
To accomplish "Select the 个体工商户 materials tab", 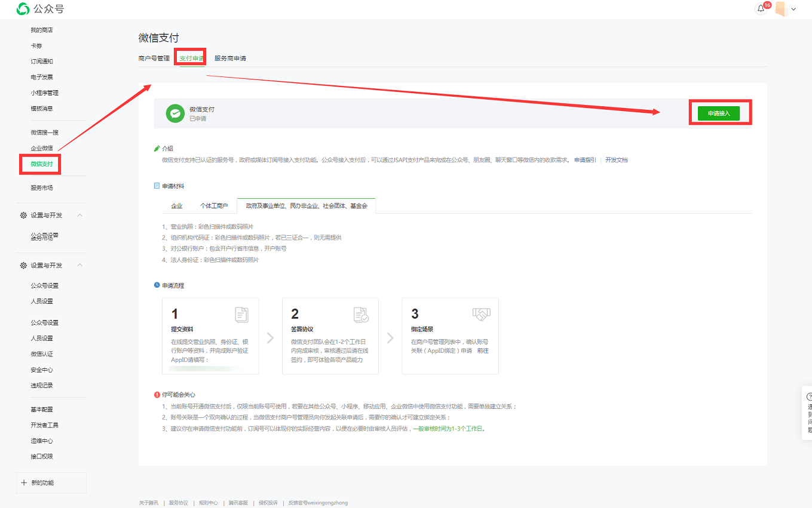I will pos(214,206).
